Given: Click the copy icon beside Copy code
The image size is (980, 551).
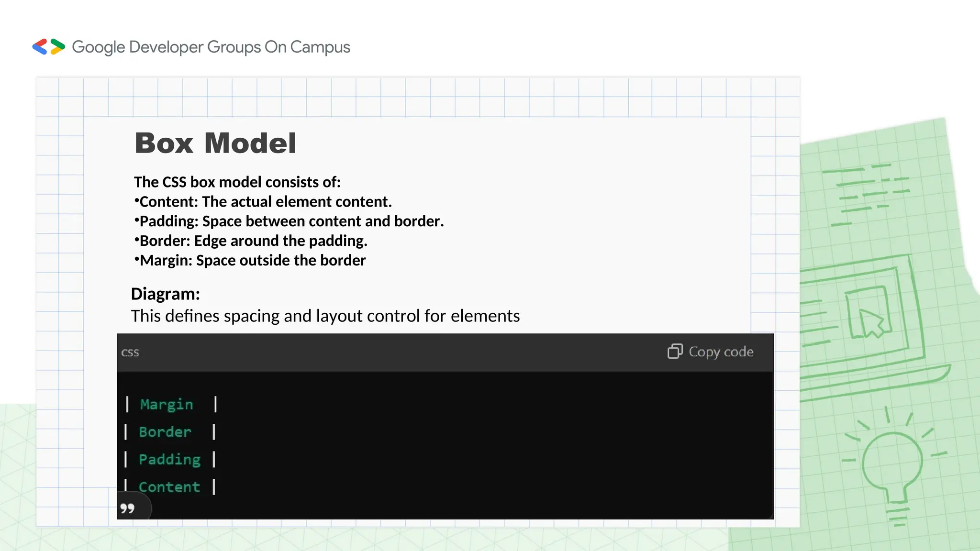Looking at the screenshot, I should 675,352.
